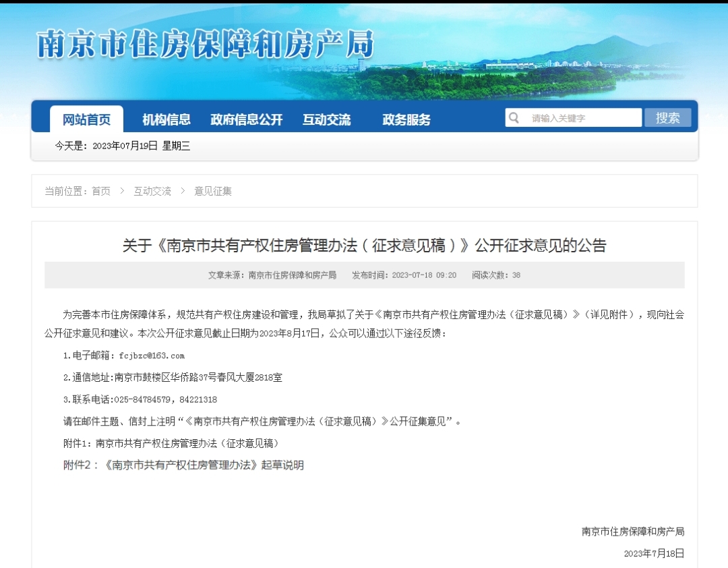Click the 当前位置 breadcrumb label

coord(65,191)
